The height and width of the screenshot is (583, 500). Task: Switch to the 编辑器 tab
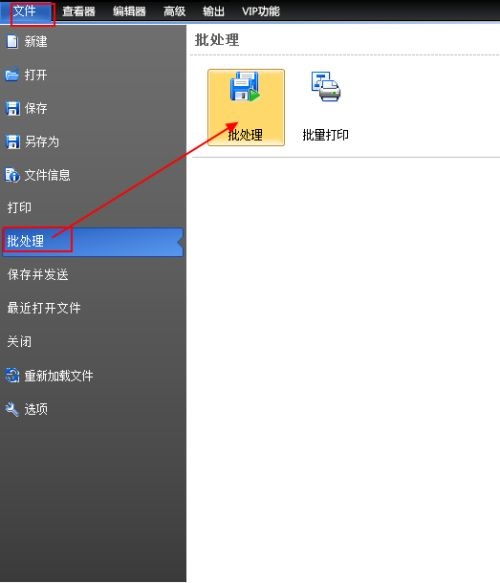click(129, 12)
